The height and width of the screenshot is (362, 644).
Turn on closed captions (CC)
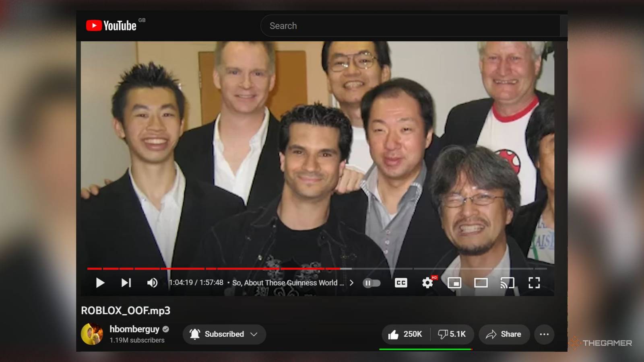point(401,283)
